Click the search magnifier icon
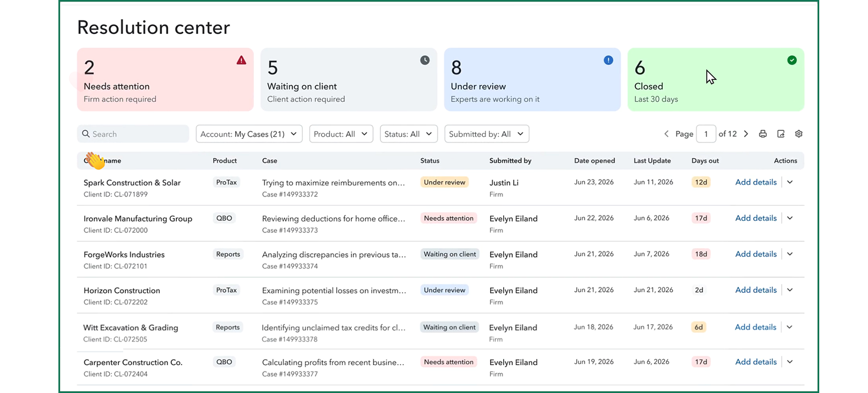The height and width of the screenshot is (393, 868). point(86,134)
